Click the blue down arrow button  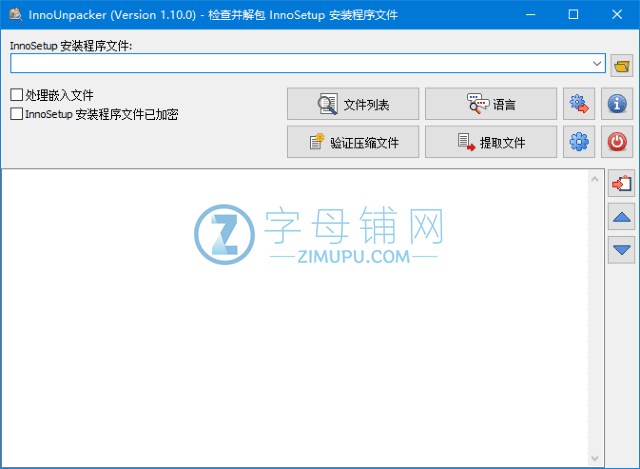(x=621, y=250)
